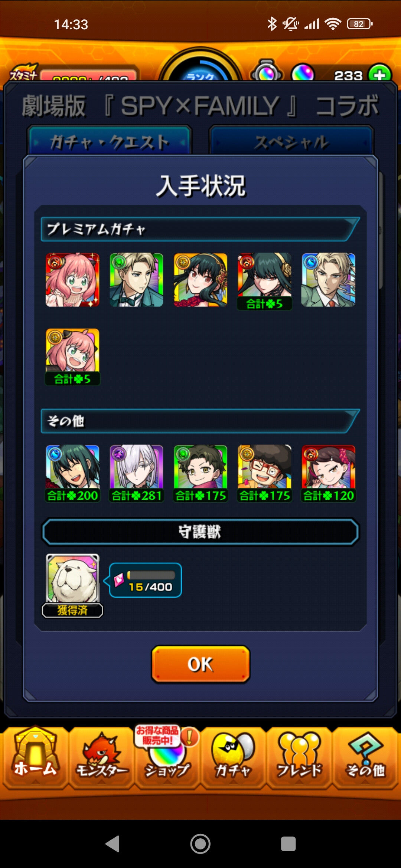Screen dimensions: 401x868
Task: Tap the rainbow orb icon
Action: coord(303,73)
